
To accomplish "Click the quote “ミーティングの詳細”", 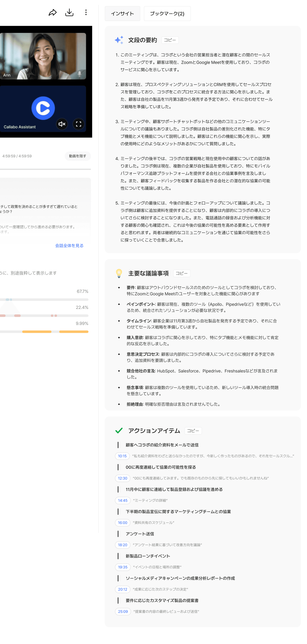I will coord(150,501).
